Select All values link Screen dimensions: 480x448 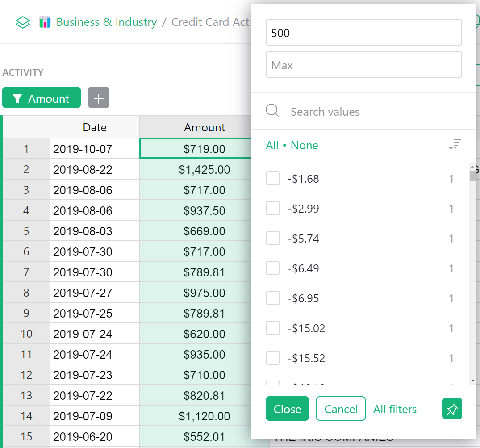[x=272, y=146]
